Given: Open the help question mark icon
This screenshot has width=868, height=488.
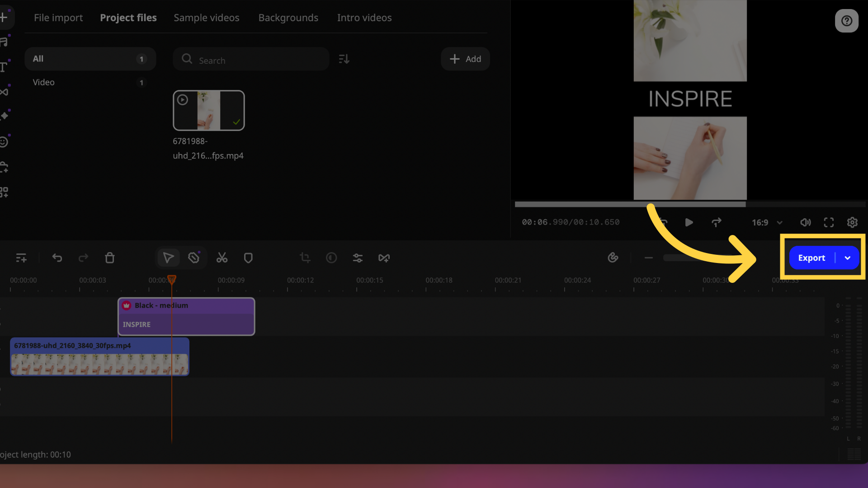Looking at the screenshot, I should 847,21.
